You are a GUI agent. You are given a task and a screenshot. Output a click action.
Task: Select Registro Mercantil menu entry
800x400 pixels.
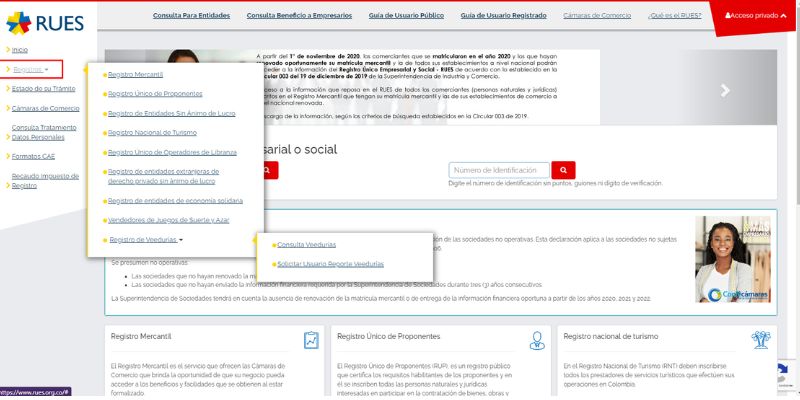point(135,74)
